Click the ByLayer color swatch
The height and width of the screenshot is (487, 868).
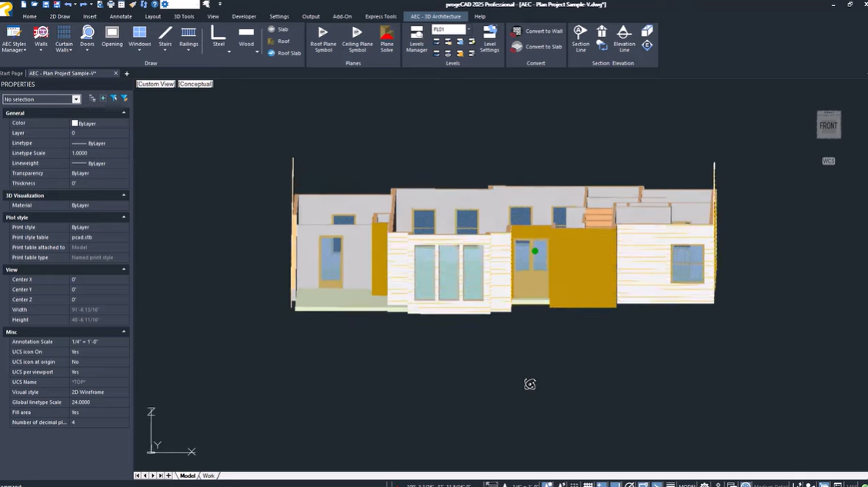point(75,123)
